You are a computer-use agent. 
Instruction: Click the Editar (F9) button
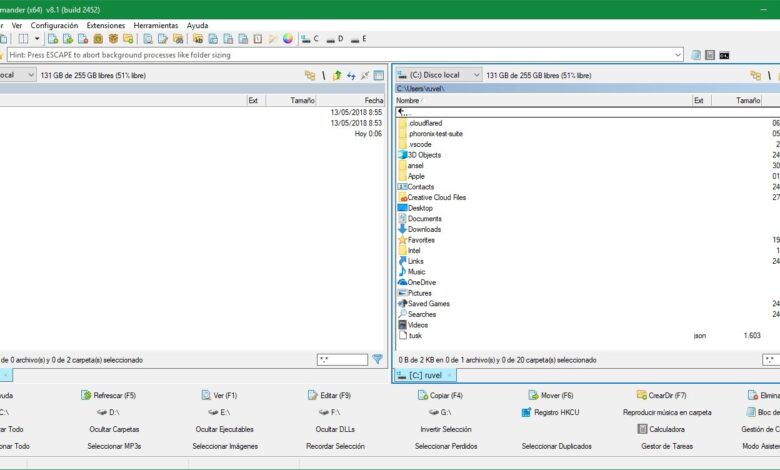click(x=329, y=395)
